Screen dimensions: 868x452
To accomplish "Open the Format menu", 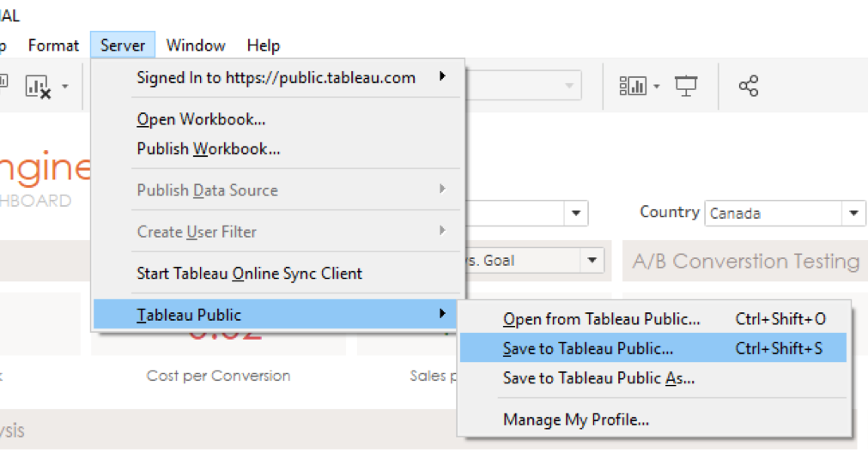I will click(x=54, y=45).
